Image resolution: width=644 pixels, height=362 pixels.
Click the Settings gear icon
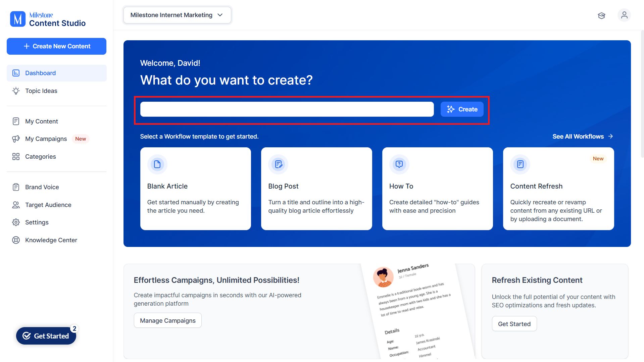click(16, 222)
